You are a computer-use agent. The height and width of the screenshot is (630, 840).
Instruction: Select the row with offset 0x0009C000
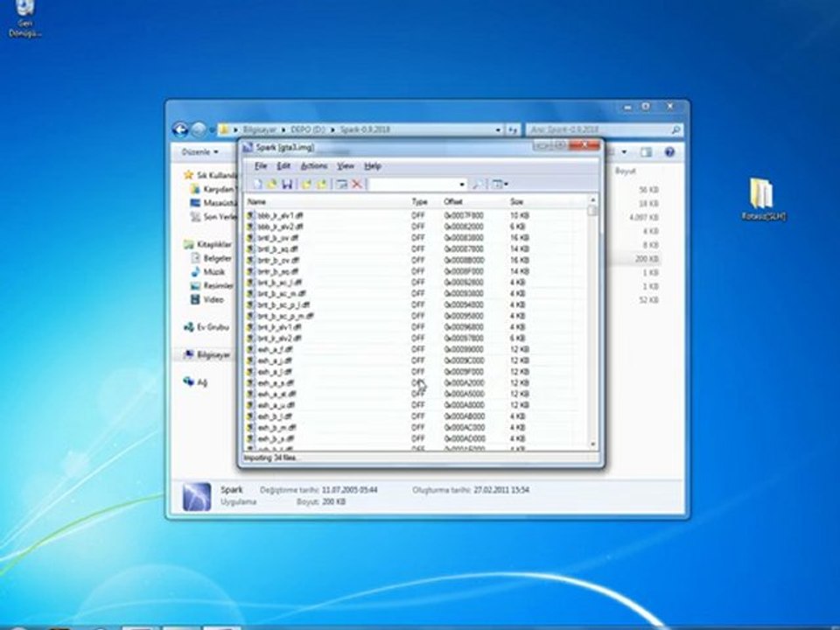pyautogui.click(x=415, y=360)
